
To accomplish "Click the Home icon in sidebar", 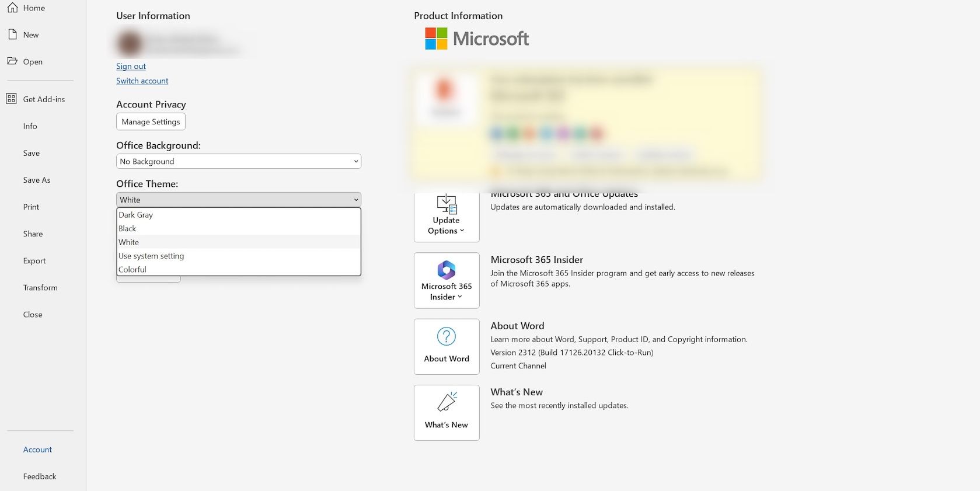I will (x=12, y=8).
